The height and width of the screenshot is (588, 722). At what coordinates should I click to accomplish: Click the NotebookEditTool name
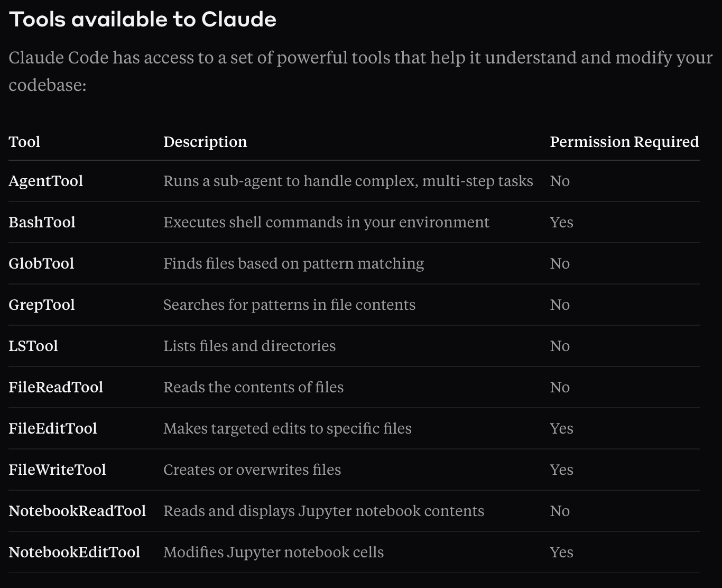click(75, 552)
